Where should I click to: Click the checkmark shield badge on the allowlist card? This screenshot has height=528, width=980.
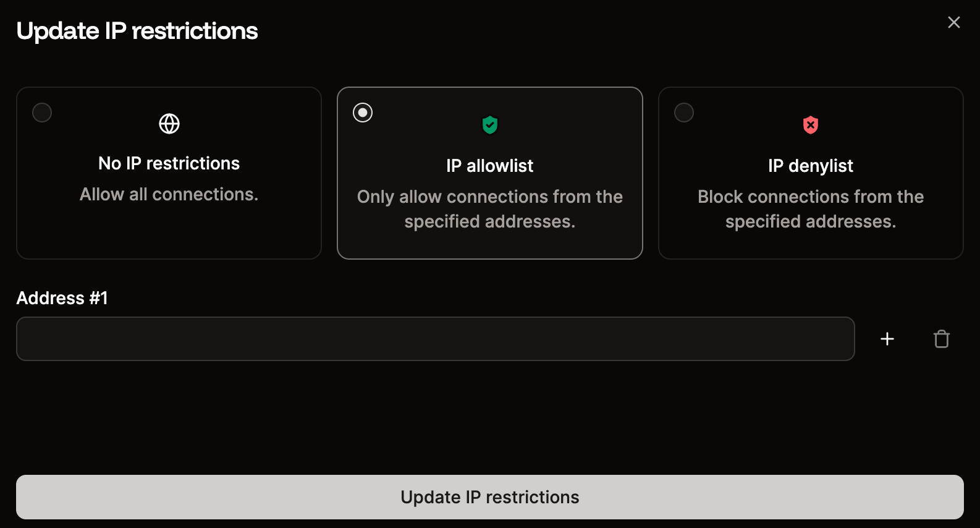[x=489, y=124]
